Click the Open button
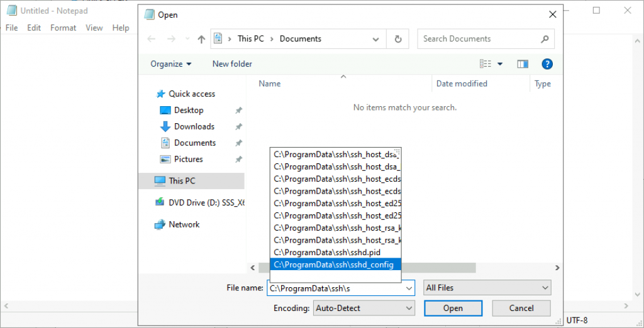 tap(453, 308)
